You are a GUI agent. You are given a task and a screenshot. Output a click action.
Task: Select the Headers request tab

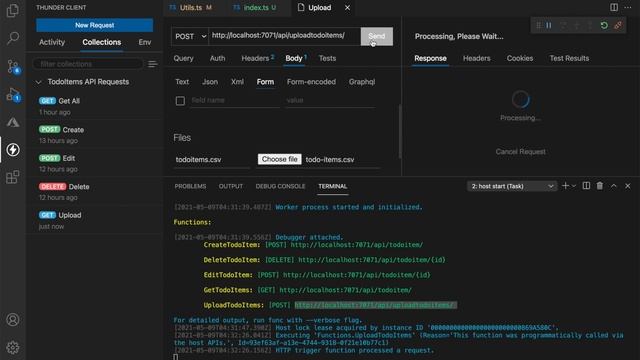(x=257, y=58)
